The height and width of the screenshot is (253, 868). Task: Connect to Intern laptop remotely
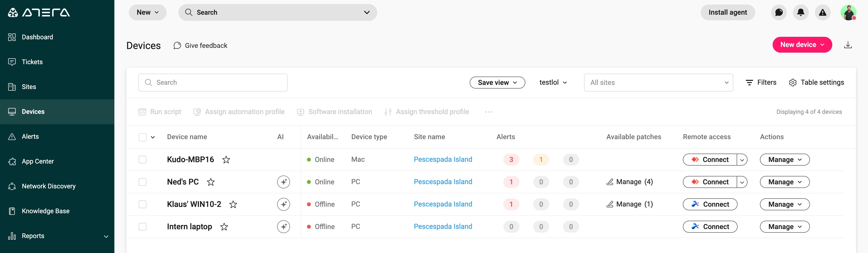710,227
